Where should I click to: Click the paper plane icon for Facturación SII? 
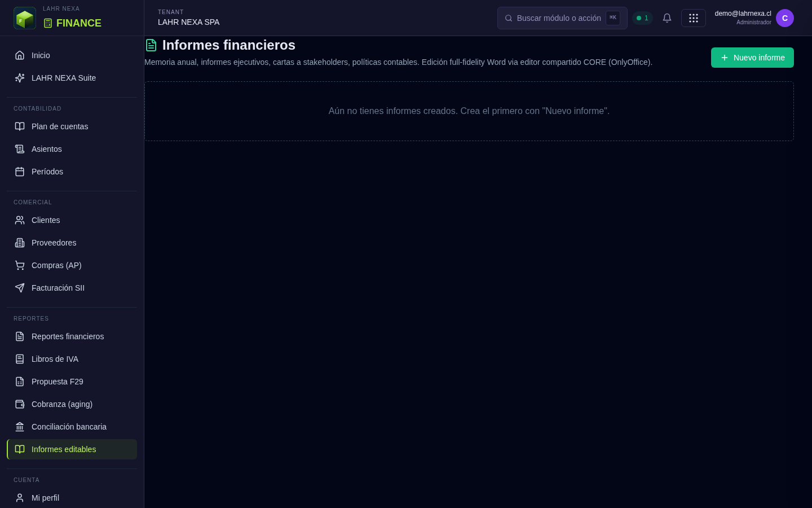[x=20, y=288]
